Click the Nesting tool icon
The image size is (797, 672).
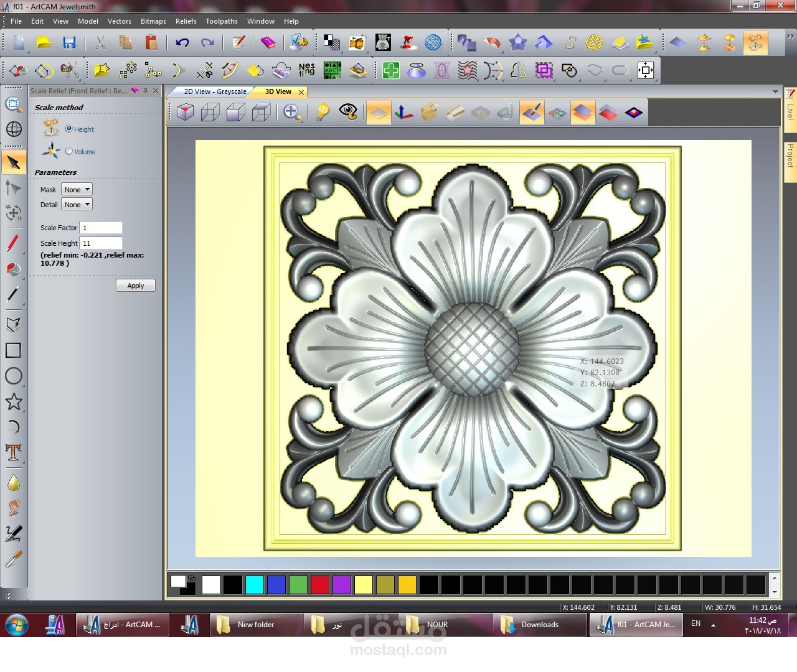[306, 70]
